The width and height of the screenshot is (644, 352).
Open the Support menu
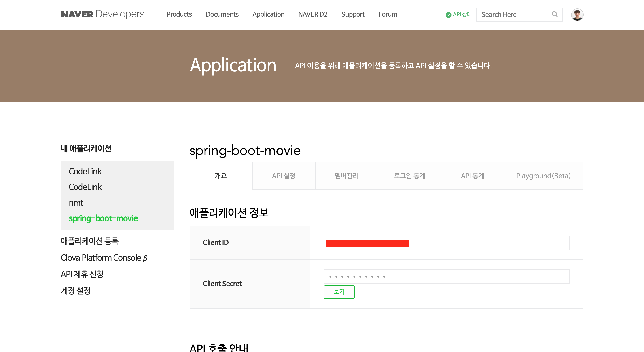(353, 15)
